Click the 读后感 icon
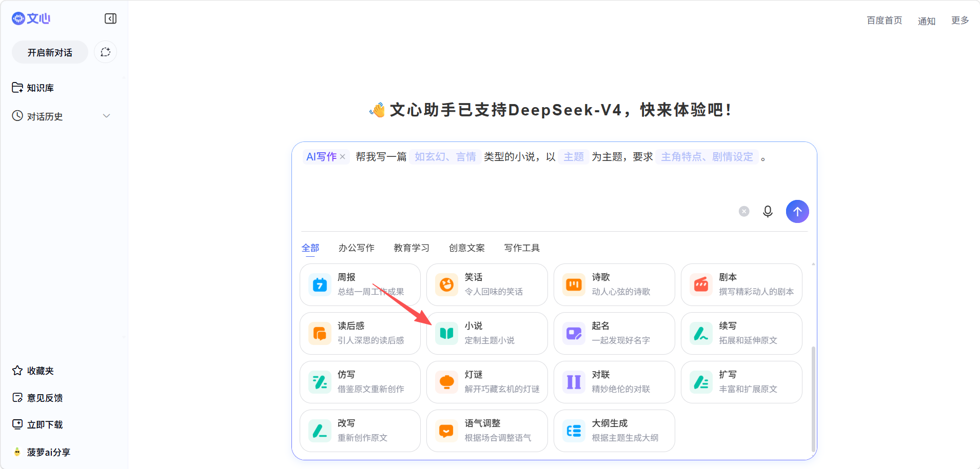This screenshot has width=980, height=469. 320,333
